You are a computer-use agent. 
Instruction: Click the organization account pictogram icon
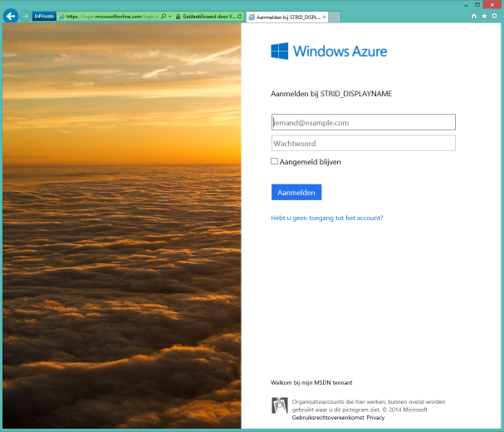point(280,405)
